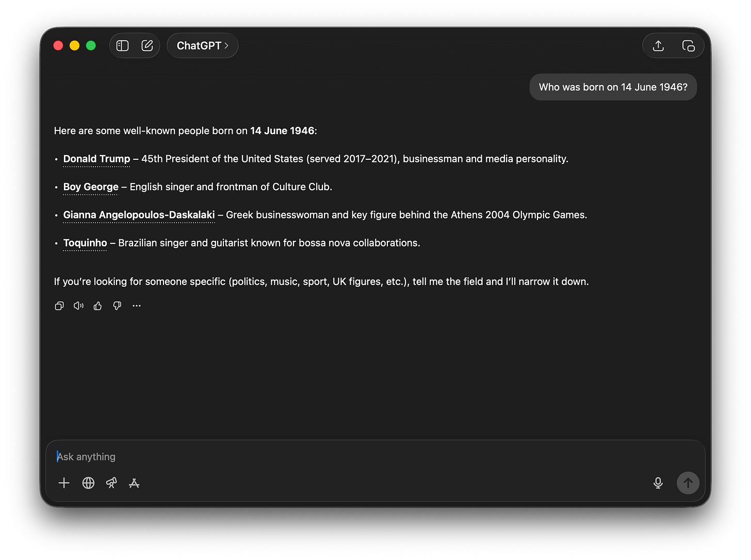Image resolution: width=751 pixels, height=560 pixels.
Task: Click the 'I'll narrow it down' sentence
Action: point(547,282)
